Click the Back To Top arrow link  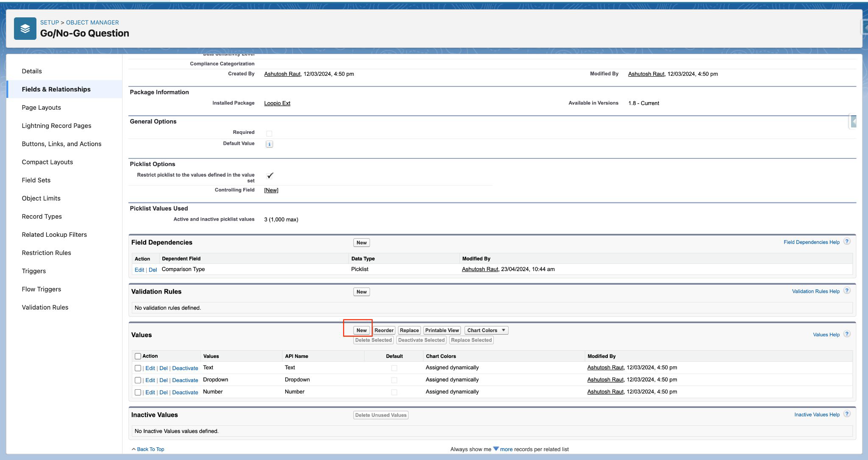pyautogui.click(x=148, y=449)
